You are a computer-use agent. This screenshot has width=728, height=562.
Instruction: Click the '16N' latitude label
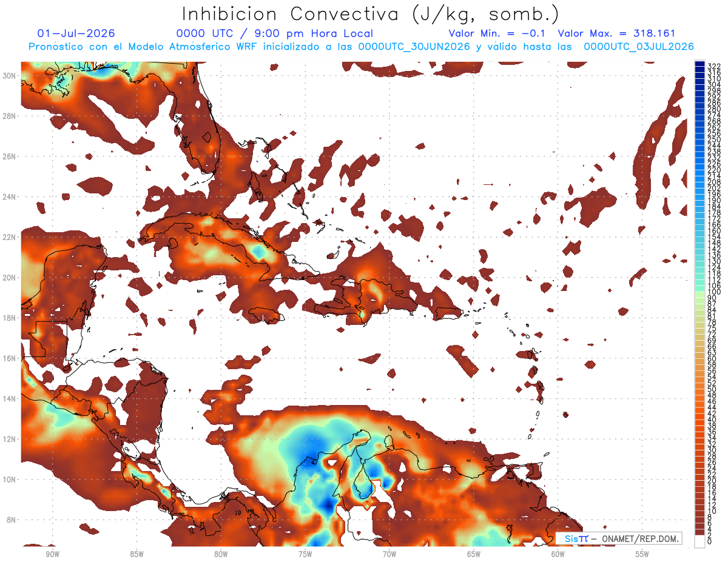point(10,358)
